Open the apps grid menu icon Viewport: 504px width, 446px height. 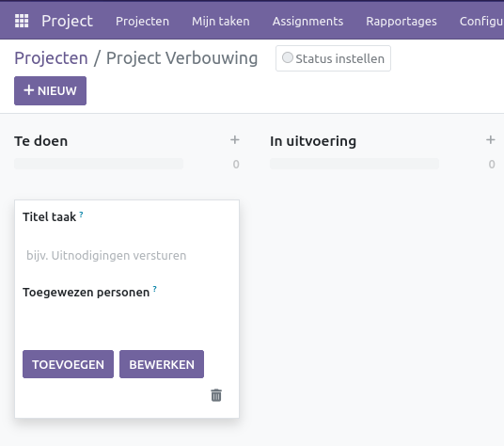coord(22,21)
